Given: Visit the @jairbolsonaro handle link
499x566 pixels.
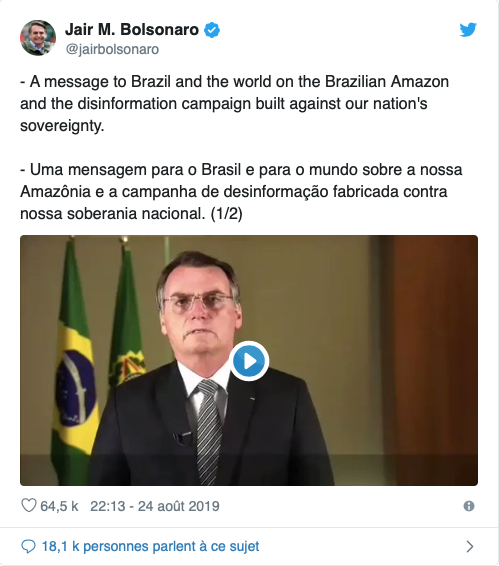Looking at the screenshot, I should [x=112, y=49].
